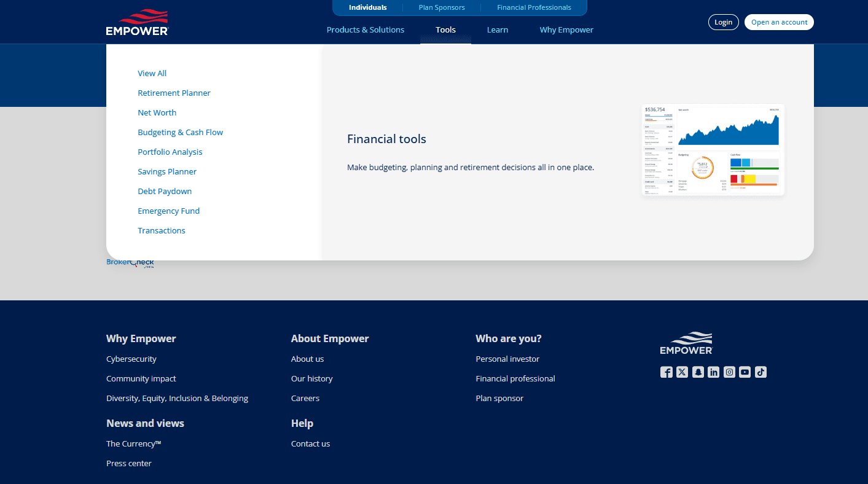Visit the X (Twitter) social icon
Viewport: 868px width, 484px height.
coord(682,372)
